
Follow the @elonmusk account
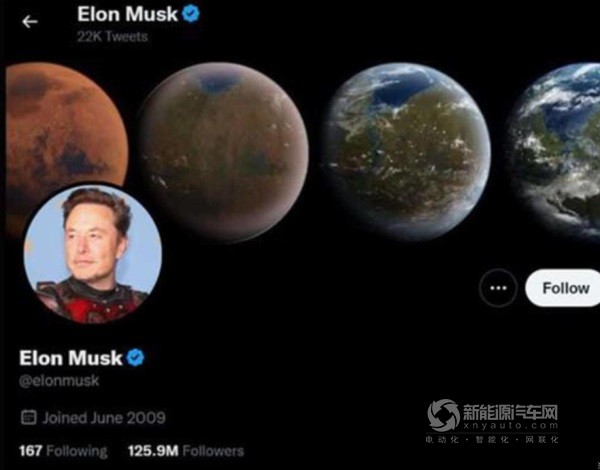pos(565,288)
